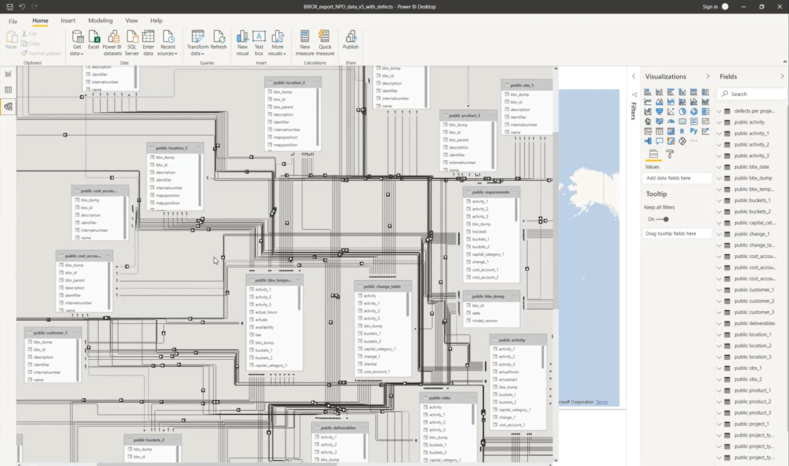Switch to the Insert tab
Viewport: 789px width, 466px height.
[68, 21]
